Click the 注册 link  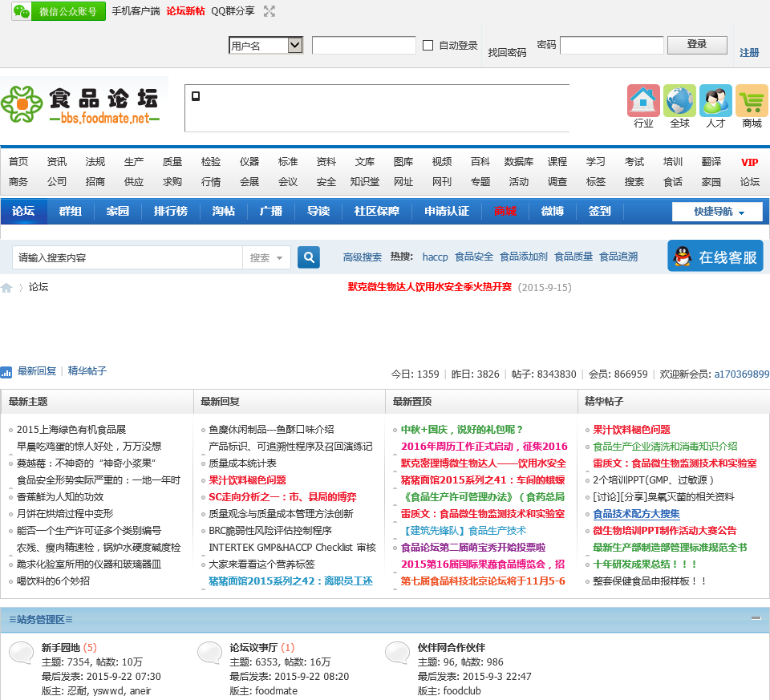click(749, 53)
